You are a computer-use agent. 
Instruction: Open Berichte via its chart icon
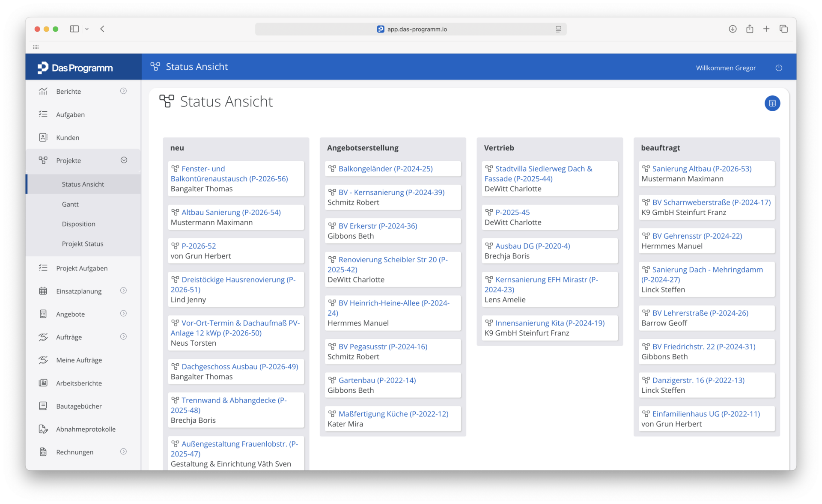tap(43, 91)
